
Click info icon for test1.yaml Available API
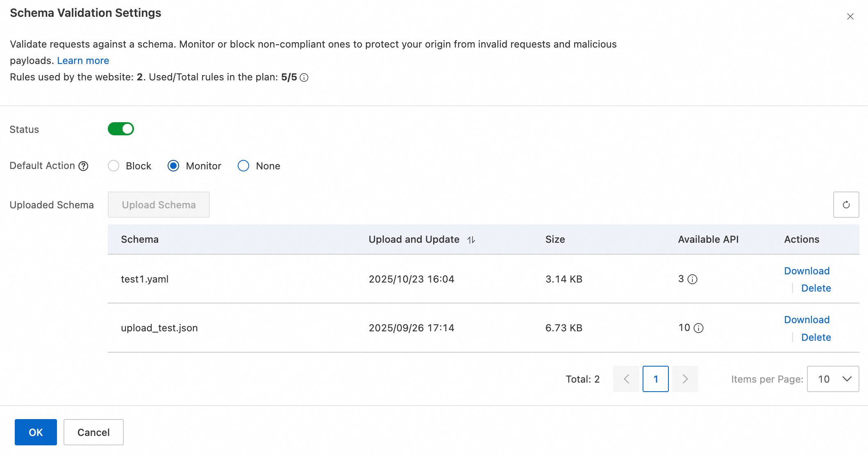[x=692, y=279]
